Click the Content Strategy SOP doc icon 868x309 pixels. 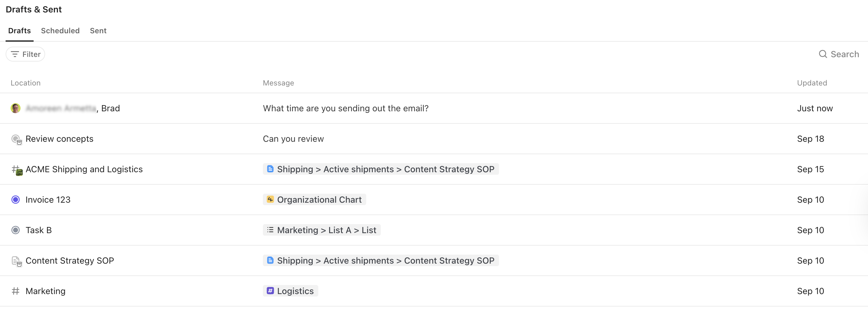[16, 261]
